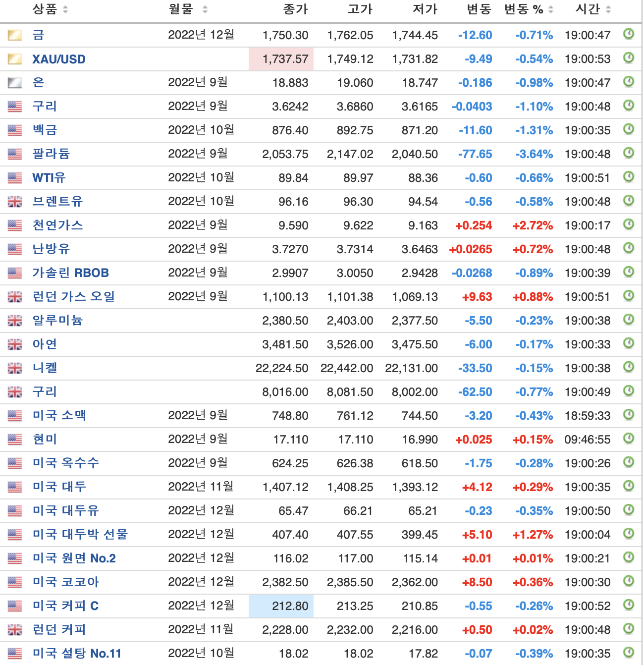
Task: Click the 저가 column header
Action: (x=425, y=9)
